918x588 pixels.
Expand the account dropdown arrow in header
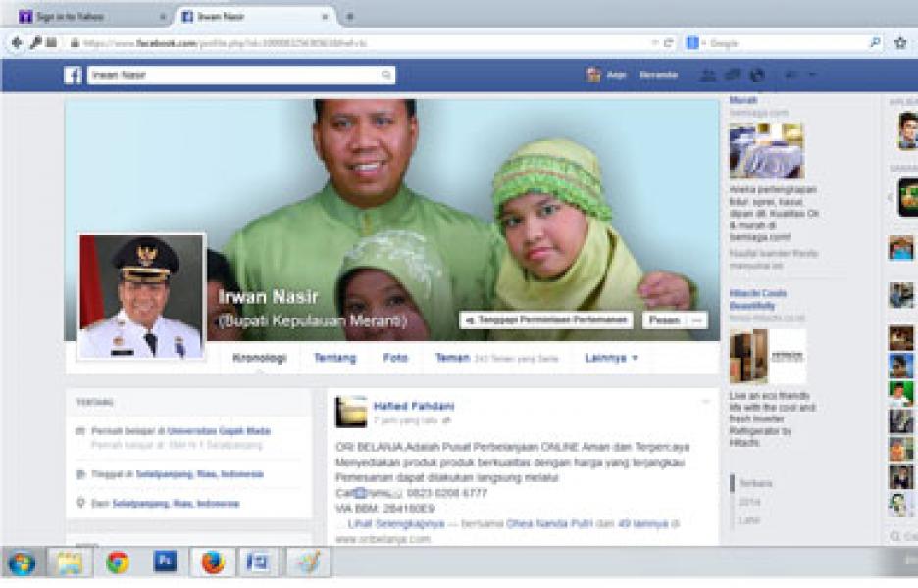(812, 74)
